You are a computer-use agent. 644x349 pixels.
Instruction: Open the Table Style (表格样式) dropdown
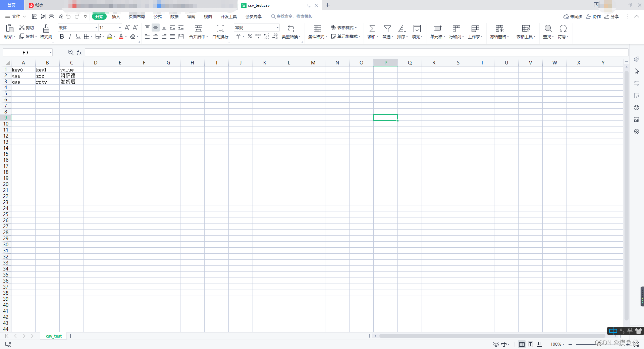point(343,28)
